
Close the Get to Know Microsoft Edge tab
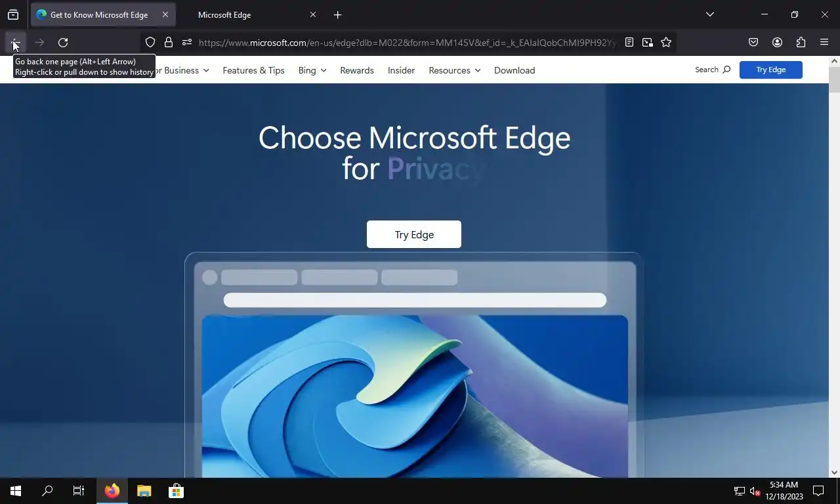pos(165,14)
